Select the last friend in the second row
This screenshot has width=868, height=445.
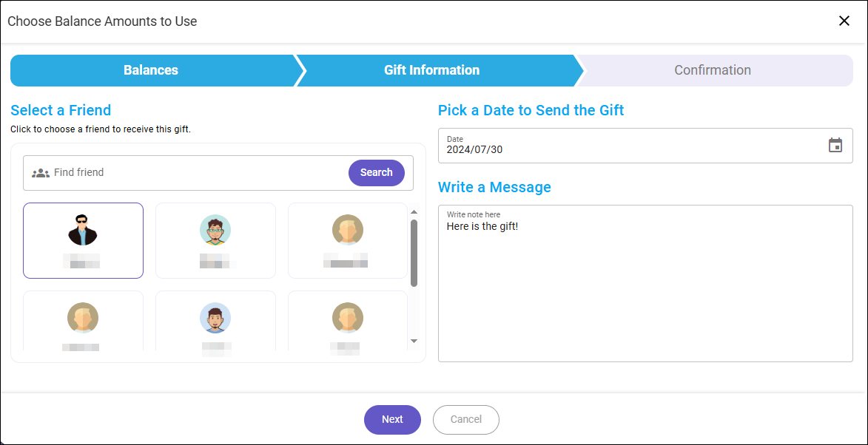coord(348,321)
